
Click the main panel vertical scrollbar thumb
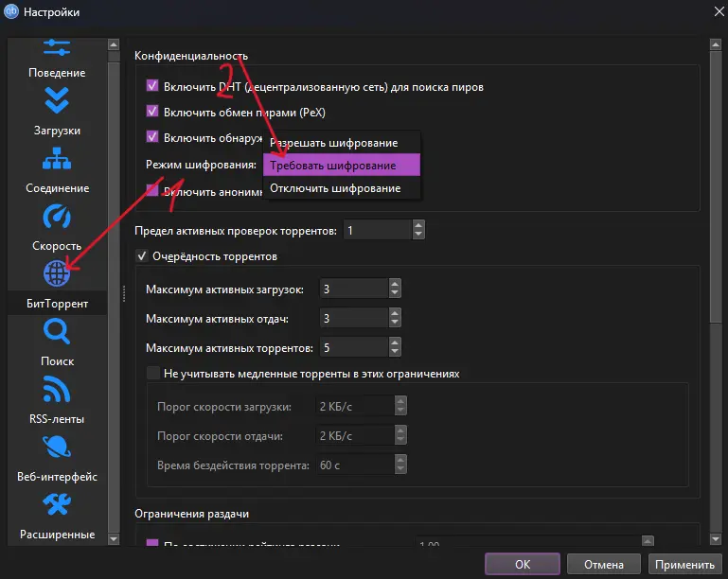point(716,185)
